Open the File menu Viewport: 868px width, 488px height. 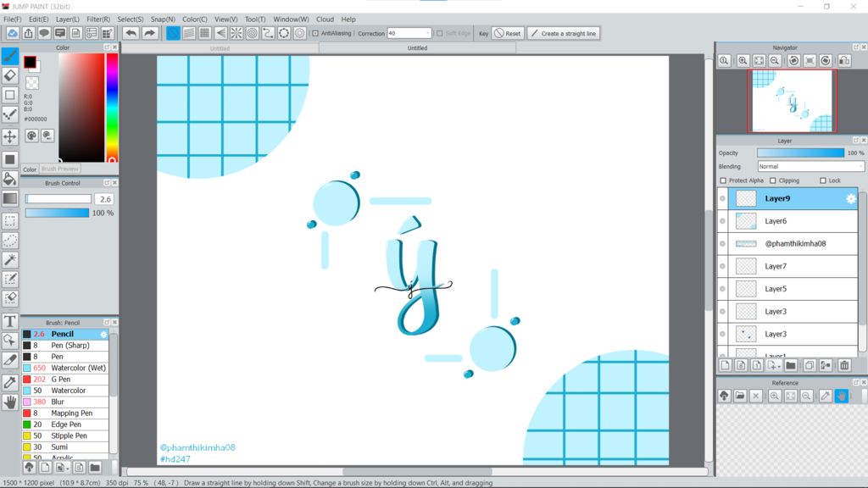pos(12,19)
